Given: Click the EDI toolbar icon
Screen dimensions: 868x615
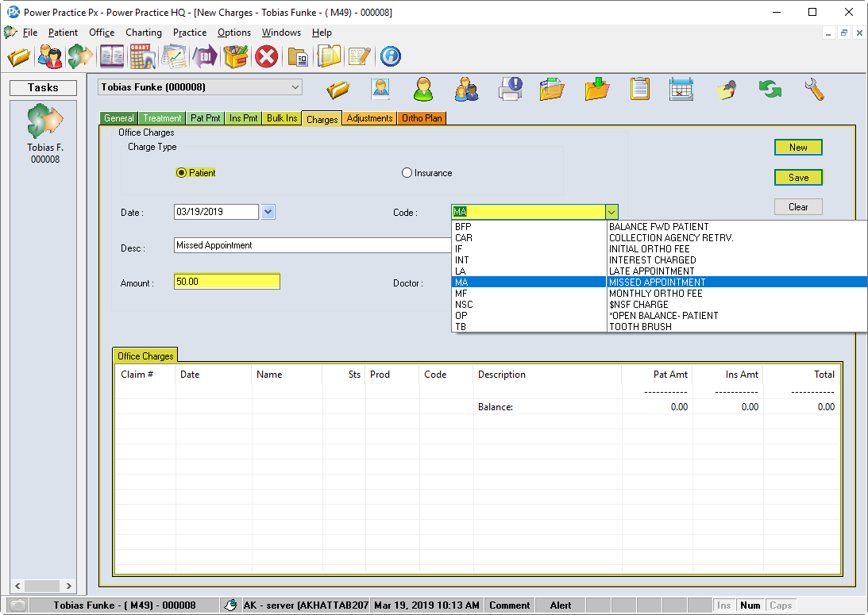Looking at the screenshot, I should (x=205, y=56).
